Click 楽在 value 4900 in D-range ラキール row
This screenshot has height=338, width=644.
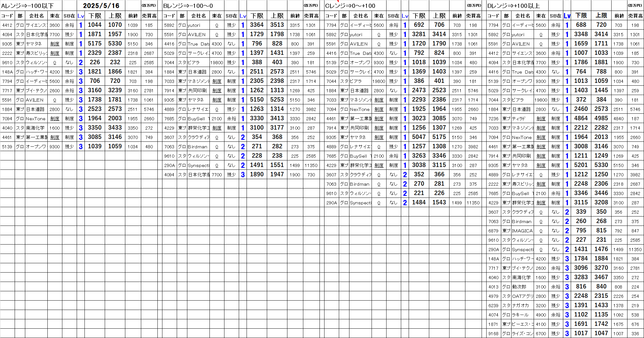(x=541, y=315)
